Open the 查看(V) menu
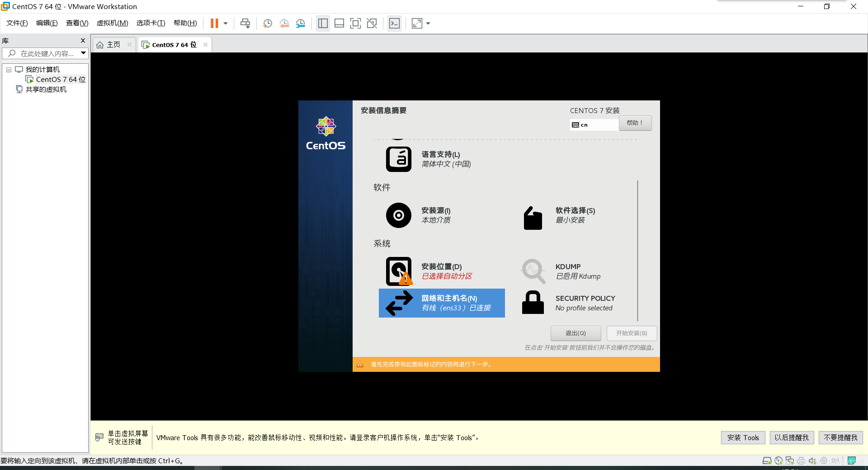 pyautogui.click(x=77, y=23)
